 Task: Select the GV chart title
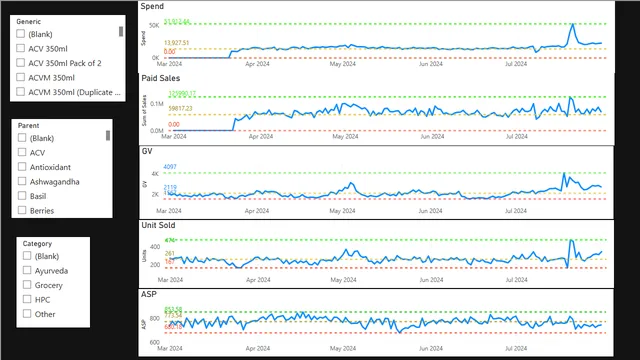click(x=147, y=151)
